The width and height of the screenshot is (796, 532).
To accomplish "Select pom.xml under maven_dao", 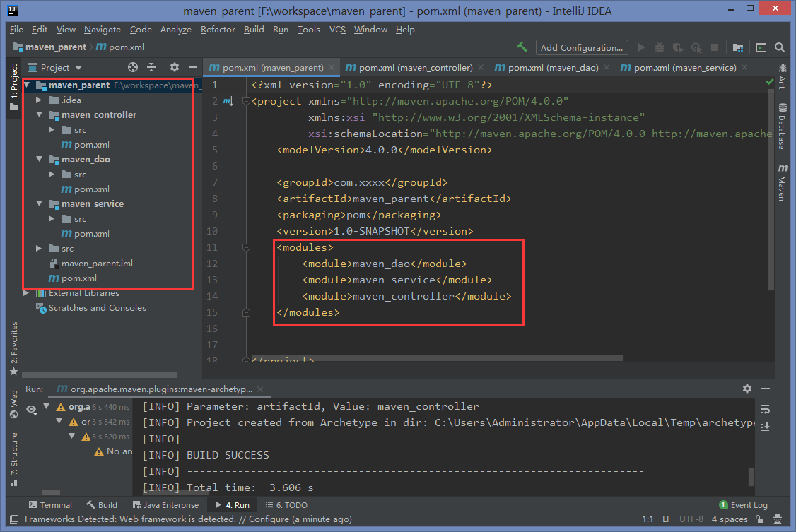I will click(86, 189).
